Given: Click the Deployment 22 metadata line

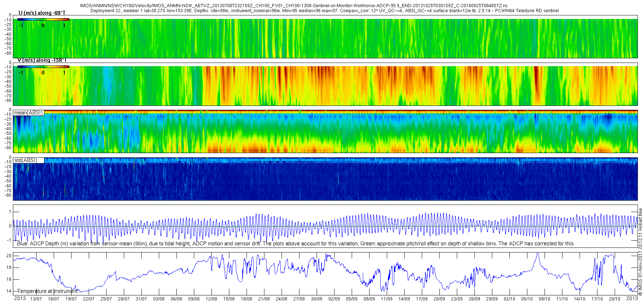Looking at the screenshot, I should [x=324, y=11].
